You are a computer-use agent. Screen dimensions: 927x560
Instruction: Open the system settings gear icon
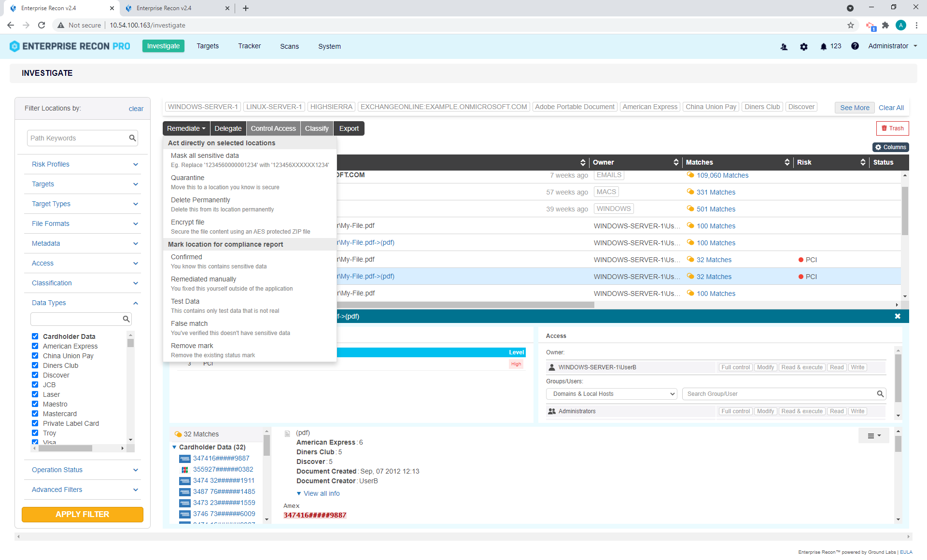tap(803, 46)
